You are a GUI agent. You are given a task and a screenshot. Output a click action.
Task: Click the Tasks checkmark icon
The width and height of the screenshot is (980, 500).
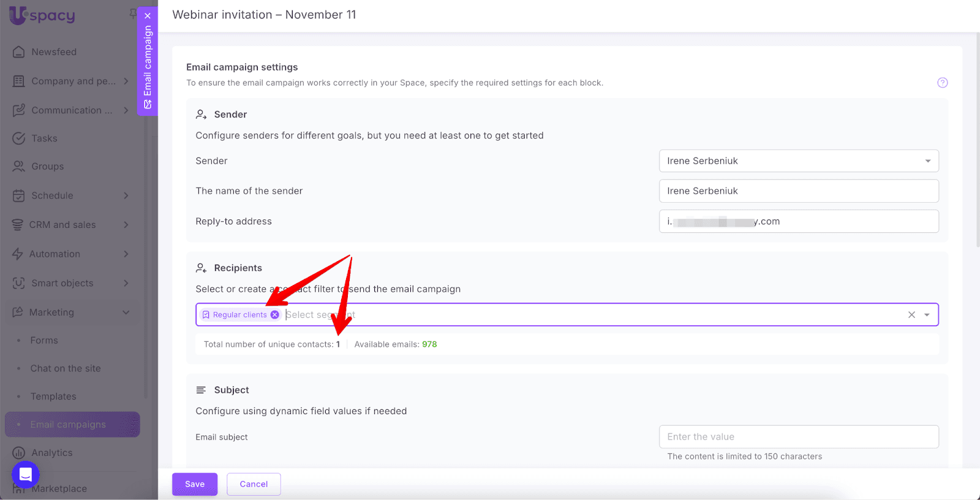(19, 138)
